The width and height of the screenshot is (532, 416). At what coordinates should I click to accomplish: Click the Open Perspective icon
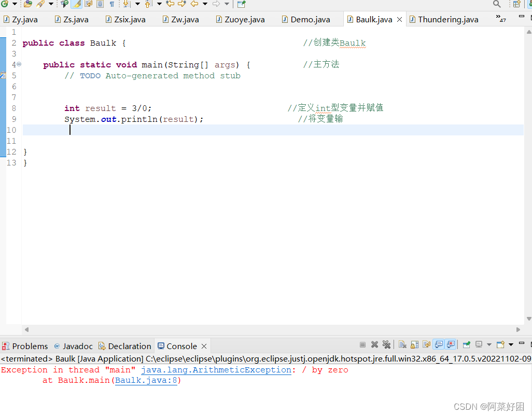coord(517,4)
